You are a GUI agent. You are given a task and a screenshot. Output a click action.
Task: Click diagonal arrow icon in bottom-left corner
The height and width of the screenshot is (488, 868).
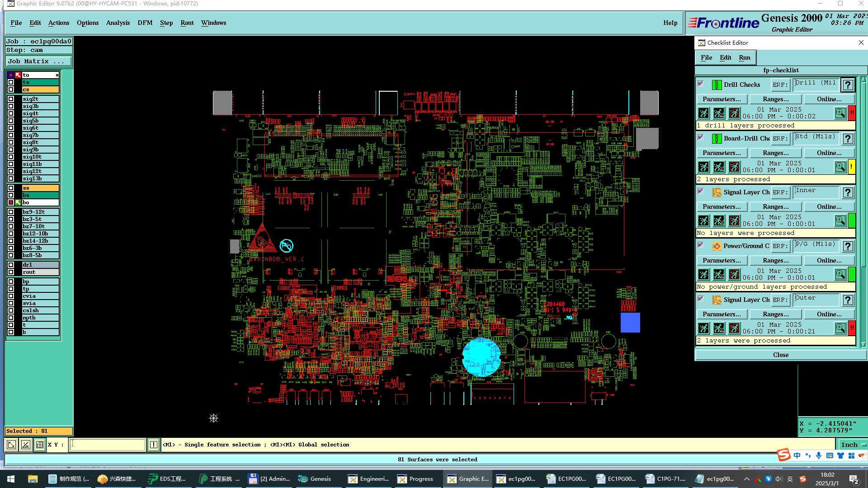pyautogui.click(x=11, y=445)
